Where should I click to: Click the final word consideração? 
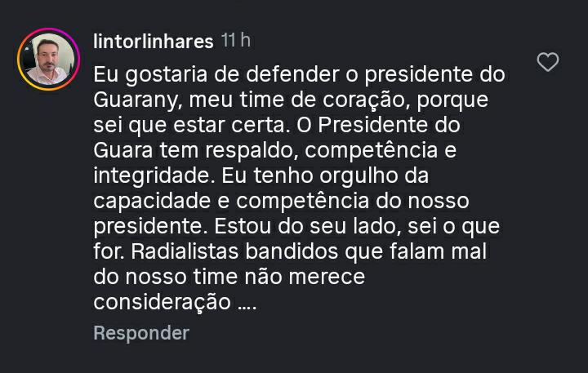click(162, 302)
